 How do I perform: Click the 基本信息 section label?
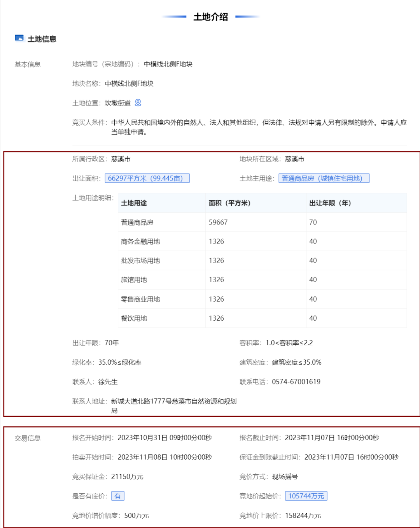pyautogui.click(x=28, y=65)
